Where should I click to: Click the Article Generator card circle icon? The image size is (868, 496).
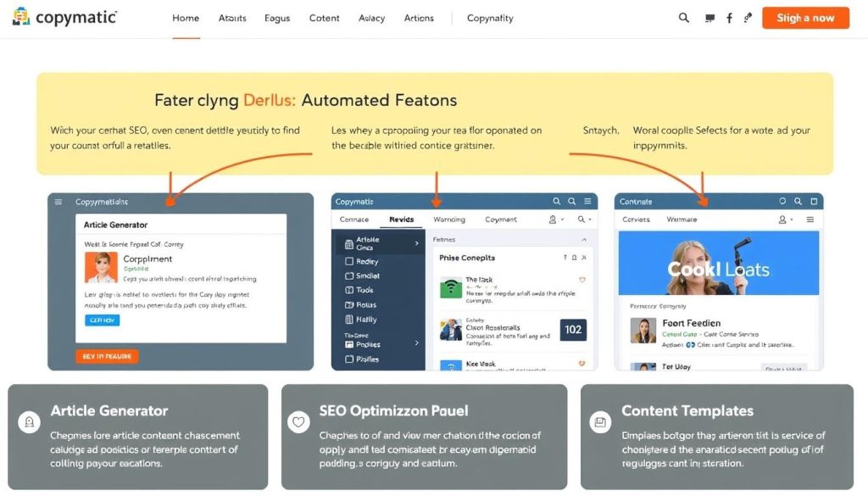coord(30,421)
